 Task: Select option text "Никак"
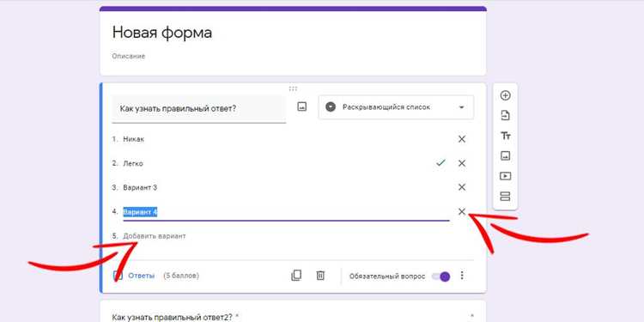click(x=133, y=139)
